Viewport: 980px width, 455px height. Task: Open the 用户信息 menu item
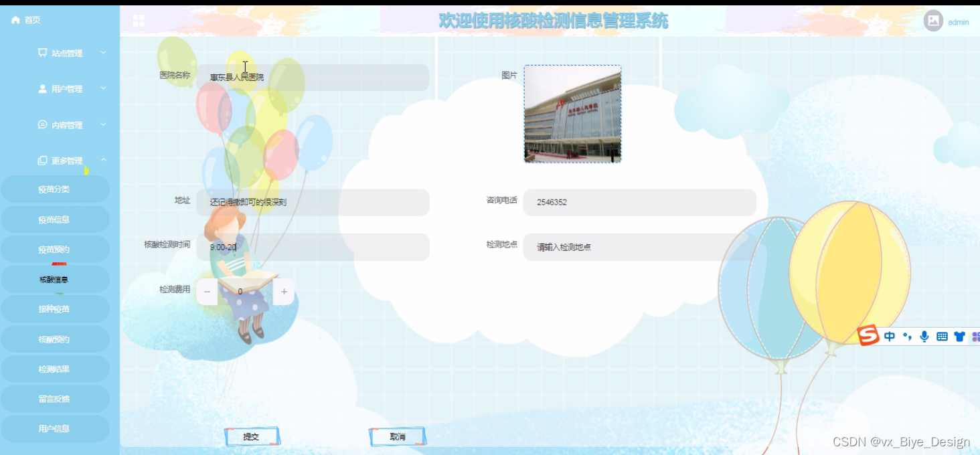(x=55, y=428)
